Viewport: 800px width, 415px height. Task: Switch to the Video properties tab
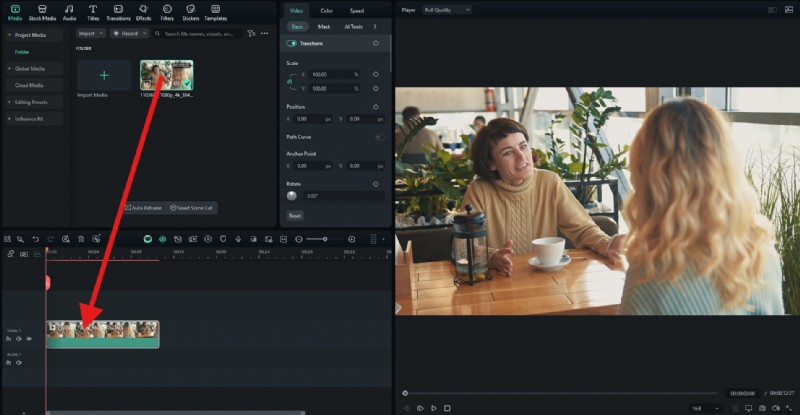tap(296, 10)
